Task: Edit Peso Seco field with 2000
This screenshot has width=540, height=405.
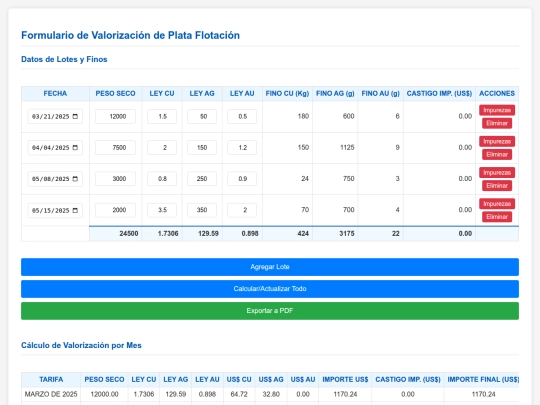Action: tap(115, 210)
